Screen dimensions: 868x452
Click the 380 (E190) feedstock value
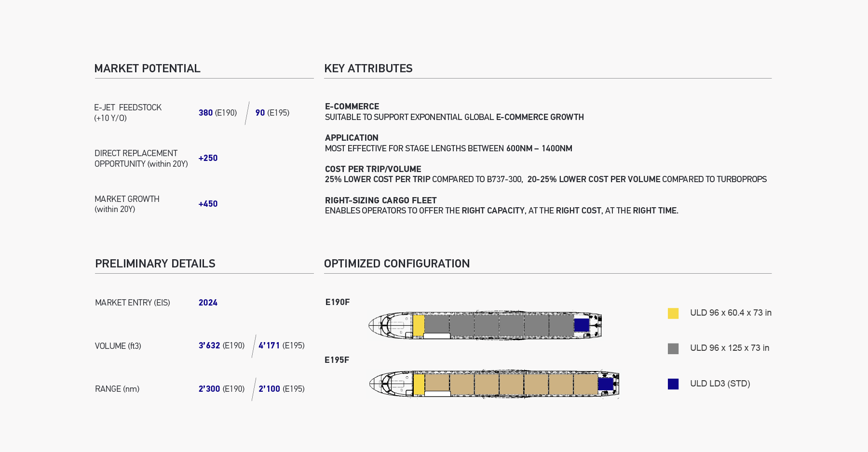217,113
